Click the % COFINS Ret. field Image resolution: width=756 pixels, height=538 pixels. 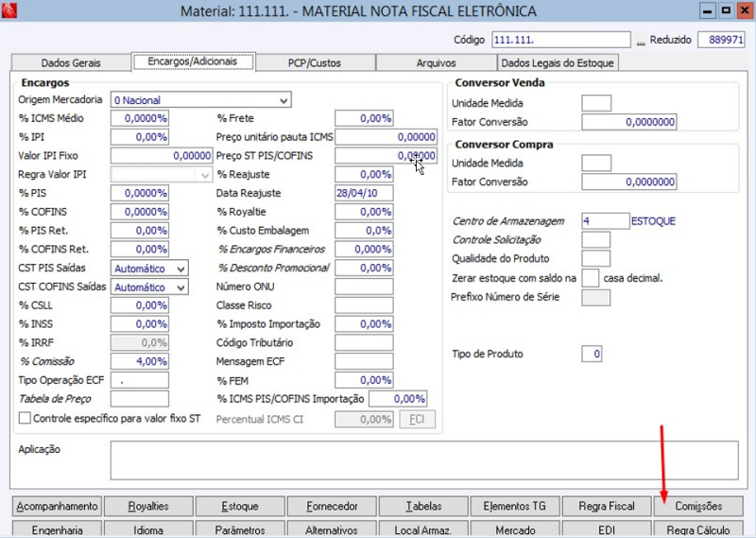[140, 250]
